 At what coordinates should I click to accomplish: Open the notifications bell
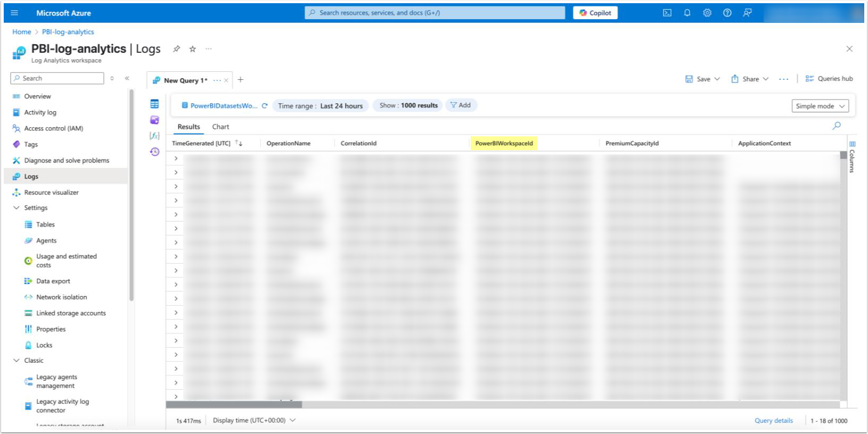(687, 13)
